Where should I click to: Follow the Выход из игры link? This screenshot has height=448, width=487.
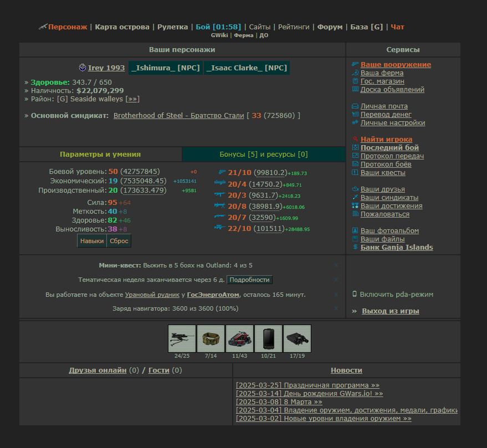pyautogui.click(x=391, y=311)
